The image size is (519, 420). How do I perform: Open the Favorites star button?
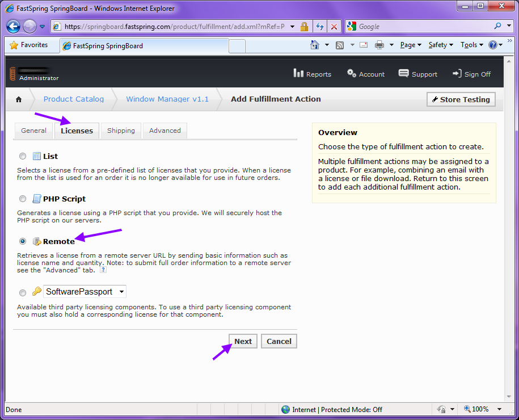coord(28,45)
